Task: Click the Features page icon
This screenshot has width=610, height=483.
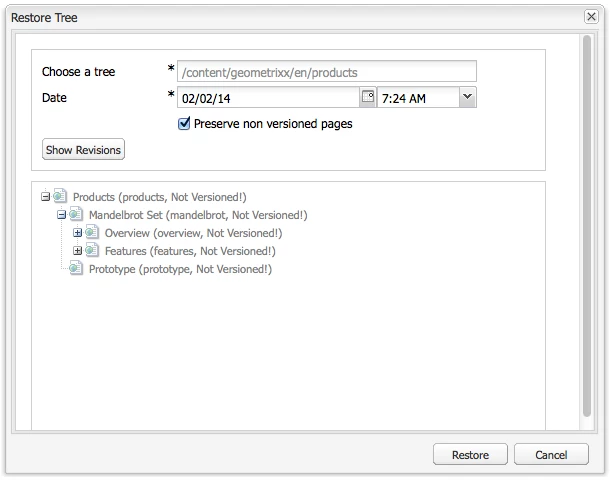Action: tap(92, 250)
